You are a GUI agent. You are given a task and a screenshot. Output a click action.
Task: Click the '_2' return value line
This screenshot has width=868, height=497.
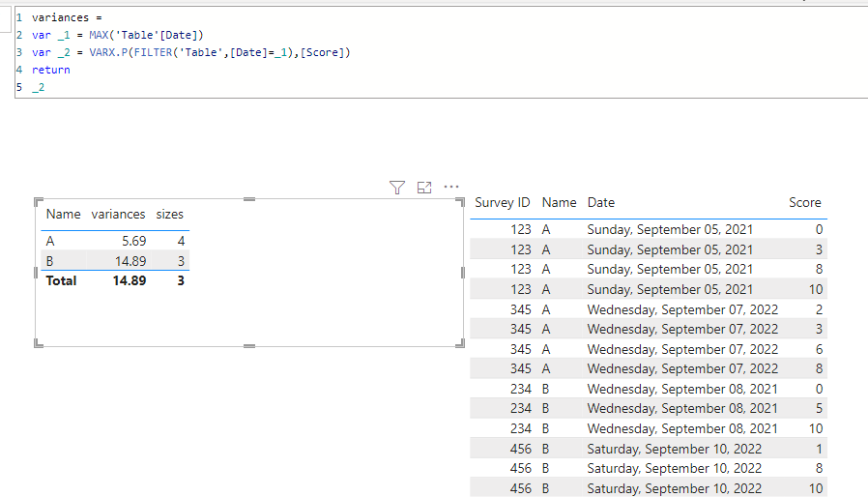[x=39, y=88]
